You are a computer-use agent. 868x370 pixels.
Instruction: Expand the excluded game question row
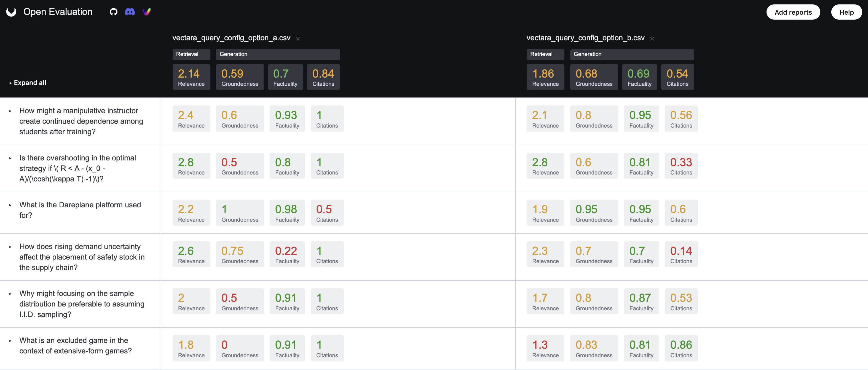point(10,341)
